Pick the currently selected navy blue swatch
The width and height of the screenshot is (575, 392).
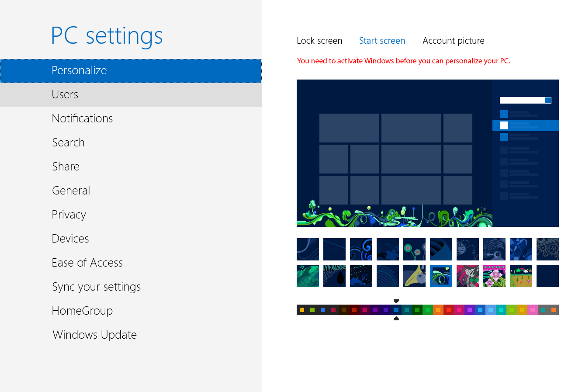point(396,310)
